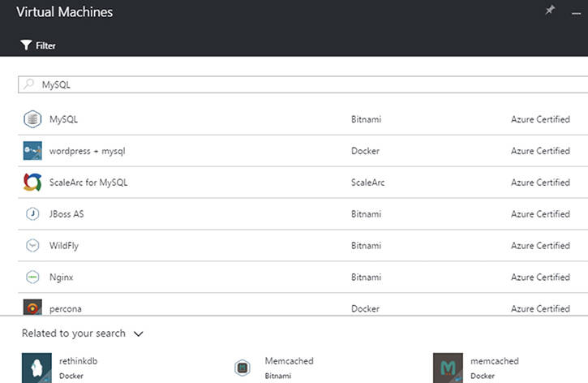Click the WildFly icon
588x383 pixels.
click(x=32, y=245)
